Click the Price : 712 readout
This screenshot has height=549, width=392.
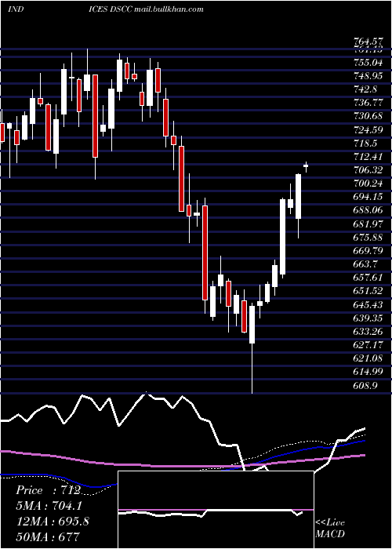[49, 490]
